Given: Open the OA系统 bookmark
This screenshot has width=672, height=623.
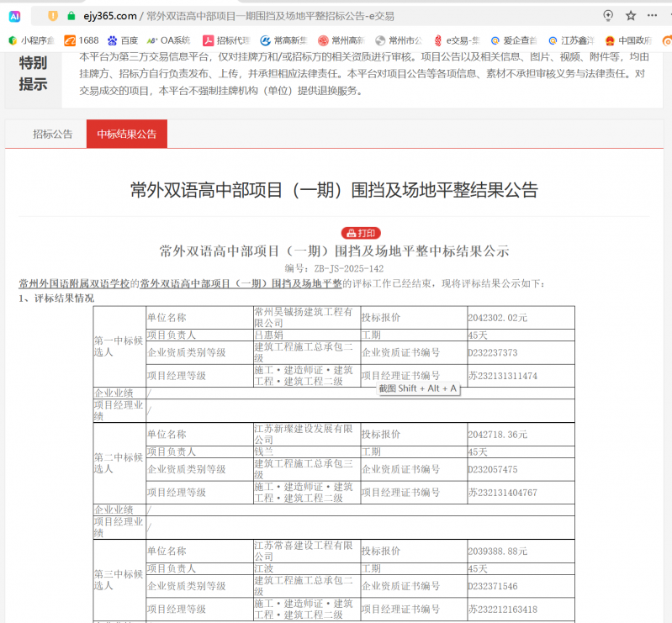Looking at the screenshot, I should pyautogui.click(x=168, y=40).
